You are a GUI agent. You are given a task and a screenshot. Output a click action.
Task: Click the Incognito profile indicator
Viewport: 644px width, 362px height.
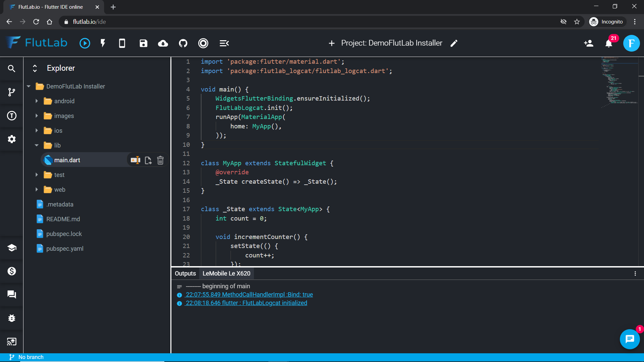pos(607,22)
